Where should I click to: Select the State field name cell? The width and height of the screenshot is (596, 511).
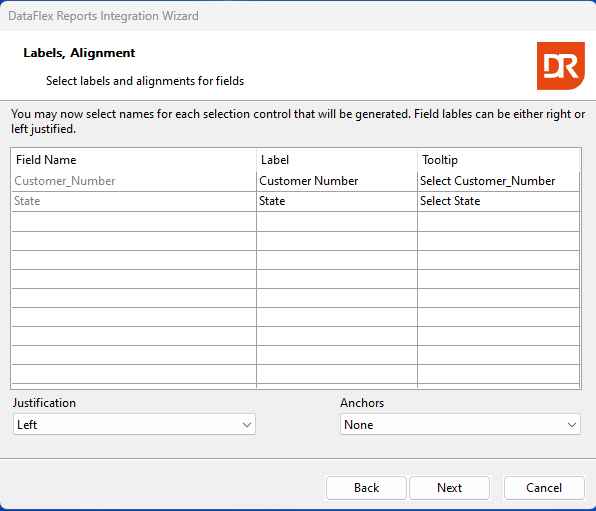click(x=134, y=201)
